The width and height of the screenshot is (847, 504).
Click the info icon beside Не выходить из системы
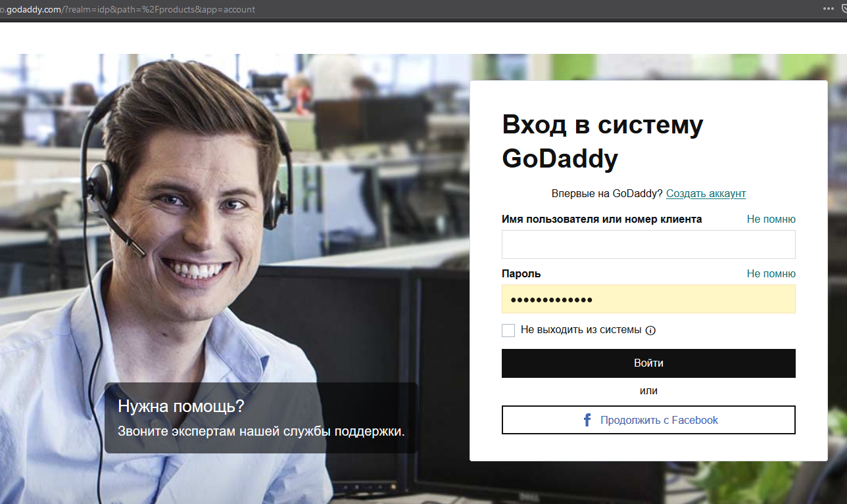(x=650, y=331)
